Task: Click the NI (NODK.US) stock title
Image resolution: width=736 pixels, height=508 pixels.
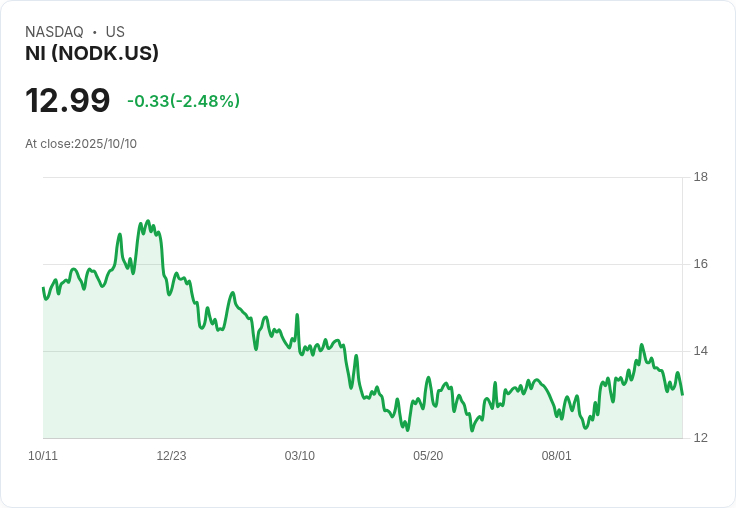Action: click(92, 53)
